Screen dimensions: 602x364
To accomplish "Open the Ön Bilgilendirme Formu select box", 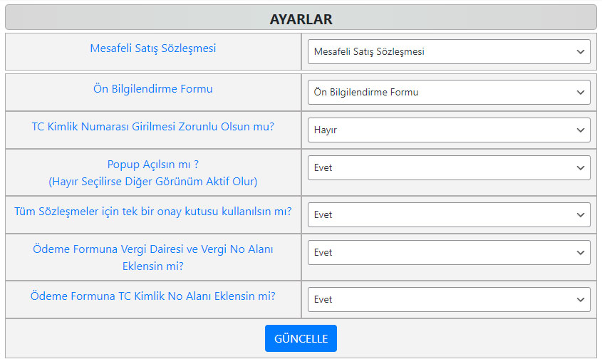I will click(449, 92).
